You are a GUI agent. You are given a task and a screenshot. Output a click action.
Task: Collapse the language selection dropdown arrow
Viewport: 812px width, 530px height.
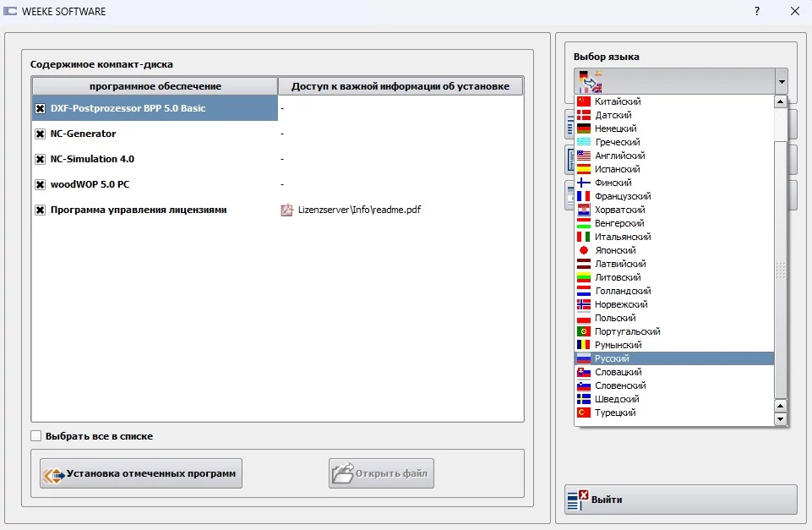click(782, 81)
